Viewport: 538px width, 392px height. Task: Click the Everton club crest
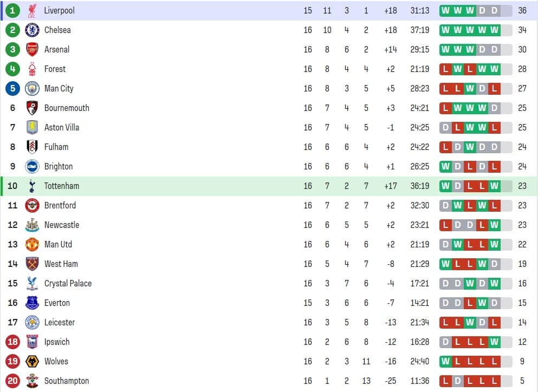pos(32,303)
